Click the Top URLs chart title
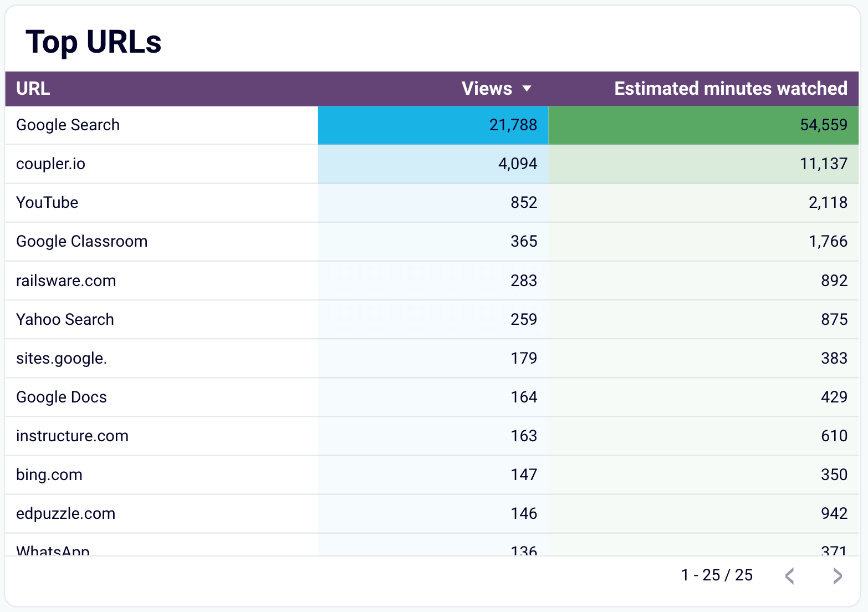The image size is (868, 612). tap(94, 42)
